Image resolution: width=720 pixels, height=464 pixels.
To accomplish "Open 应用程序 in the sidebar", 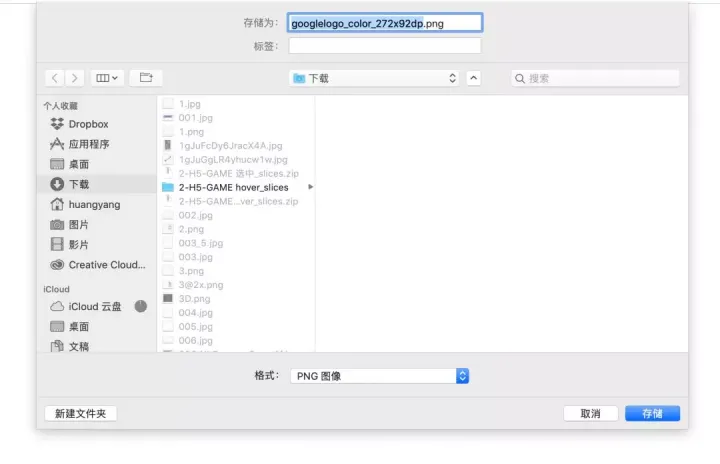I will [x=97, y=144].
